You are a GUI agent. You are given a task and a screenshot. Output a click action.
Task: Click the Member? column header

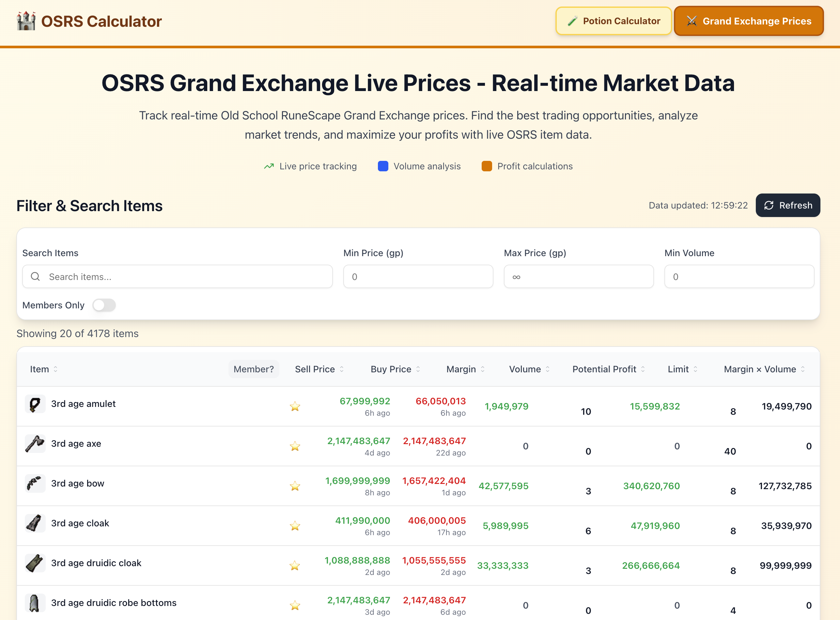click(x=254, y=369)
